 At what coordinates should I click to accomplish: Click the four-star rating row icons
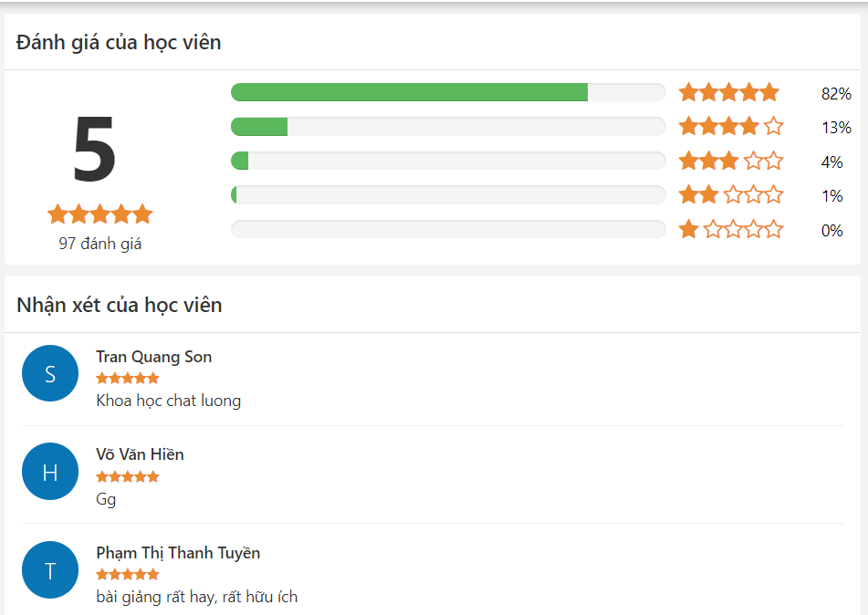[x=730, y=127]
